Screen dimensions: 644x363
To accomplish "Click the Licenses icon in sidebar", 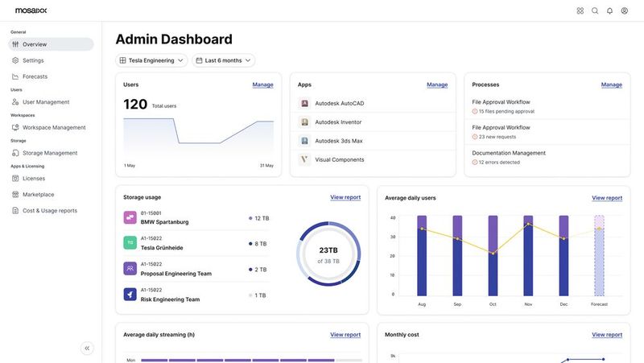I will 15,178.
